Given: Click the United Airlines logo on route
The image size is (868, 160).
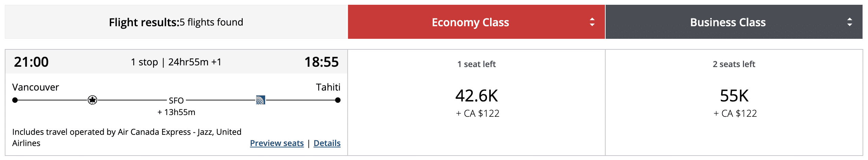Looking at the screenshot, I should click(260, 100).
